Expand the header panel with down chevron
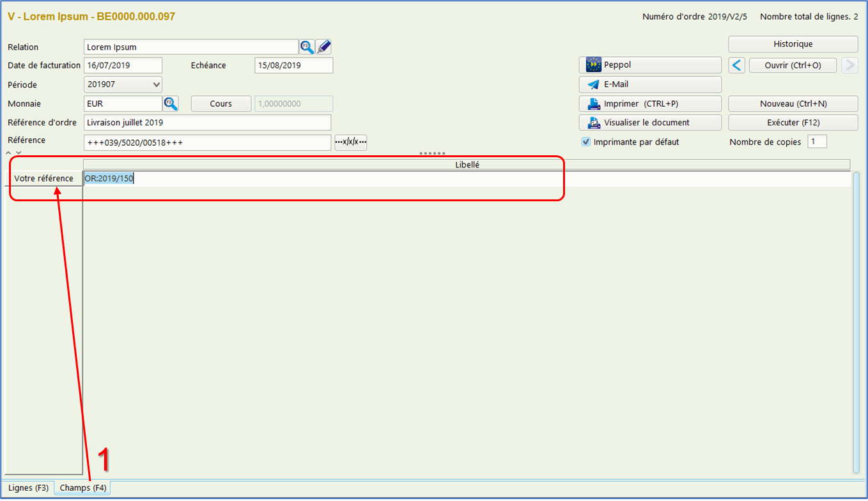Viewport: 868px width, 501px height. tap(19, 153)
